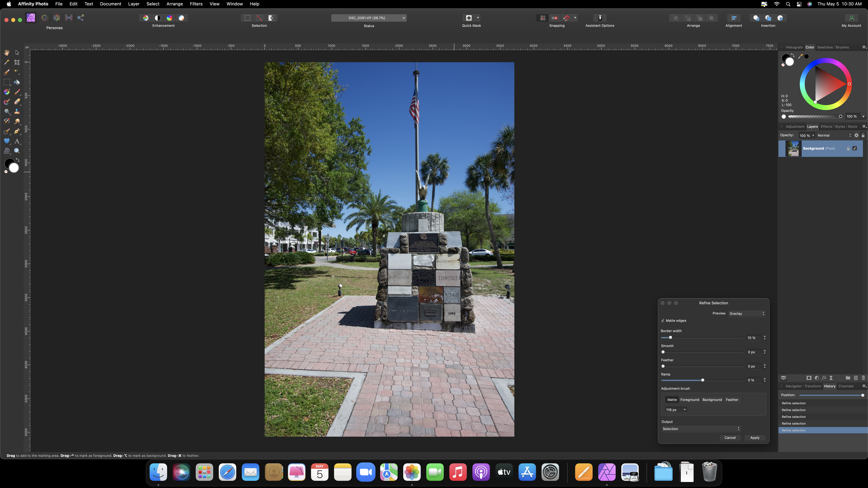Click the Deselect toolbar icon
The image size is (868, 488).
point(259,18)
